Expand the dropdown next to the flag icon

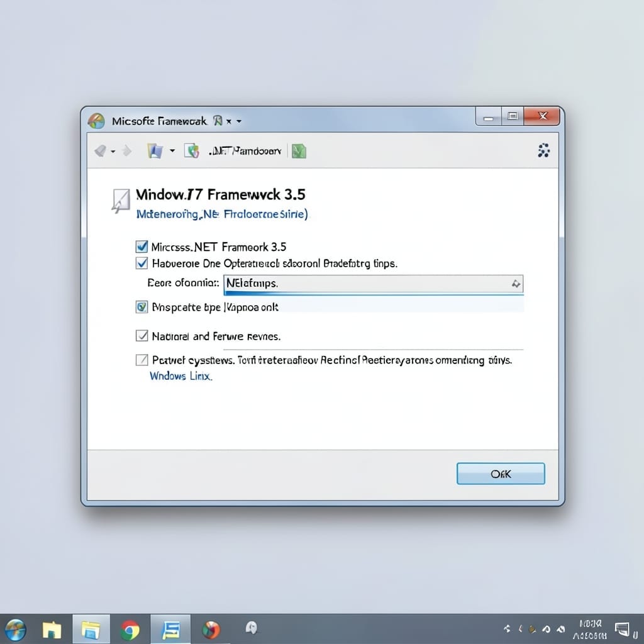(172, 151)
